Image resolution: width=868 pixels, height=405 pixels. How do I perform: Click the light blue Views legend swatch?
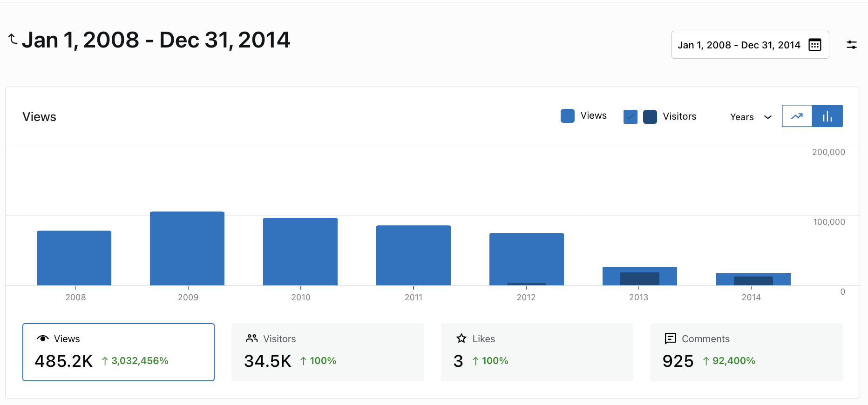(x=568, y=116)
